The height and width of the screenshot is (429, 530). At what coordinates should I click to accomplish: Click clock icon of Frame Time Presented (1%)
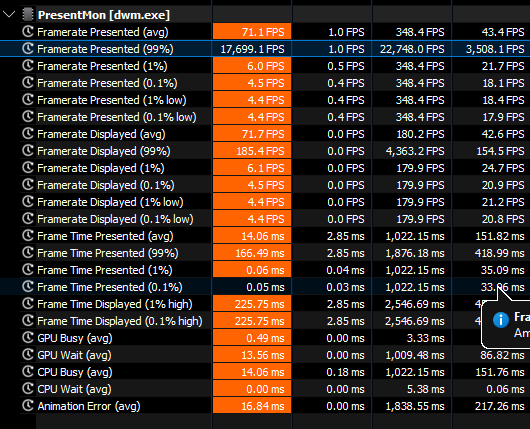pyautogui.click(x=28, y=270)
